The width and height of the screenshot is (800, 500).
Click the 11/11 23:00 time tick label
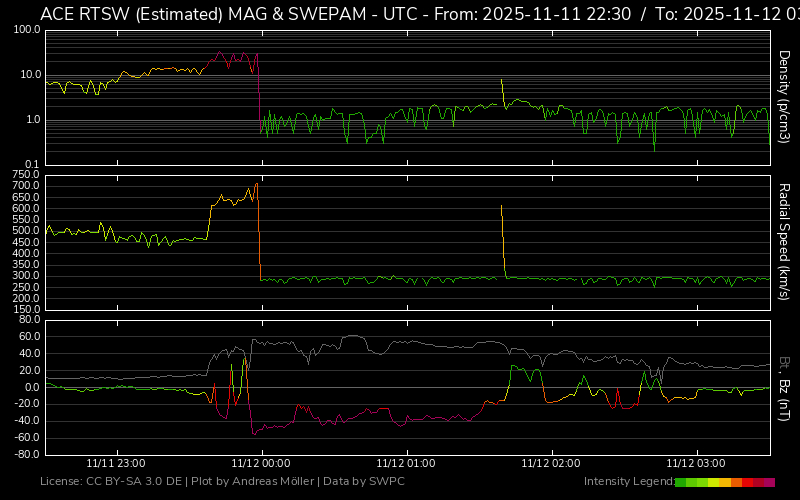(x=115, y=464)
